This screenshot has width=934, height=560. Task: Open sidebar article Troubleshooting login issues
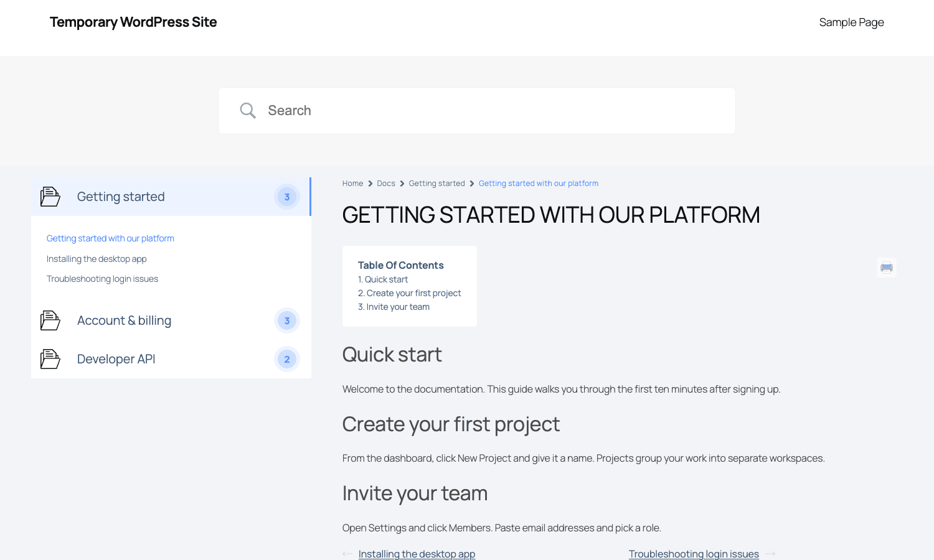(102, 279)
